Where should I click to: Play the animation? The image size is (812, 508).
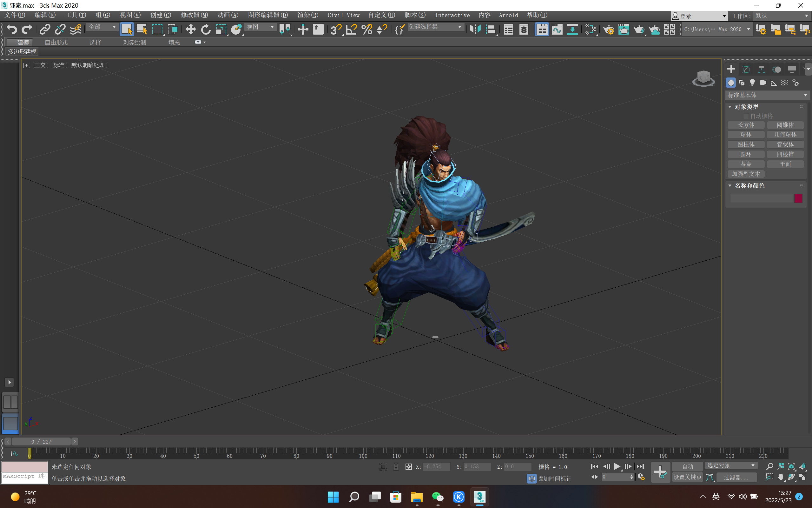pyautogui.click(x=617, y=467)
